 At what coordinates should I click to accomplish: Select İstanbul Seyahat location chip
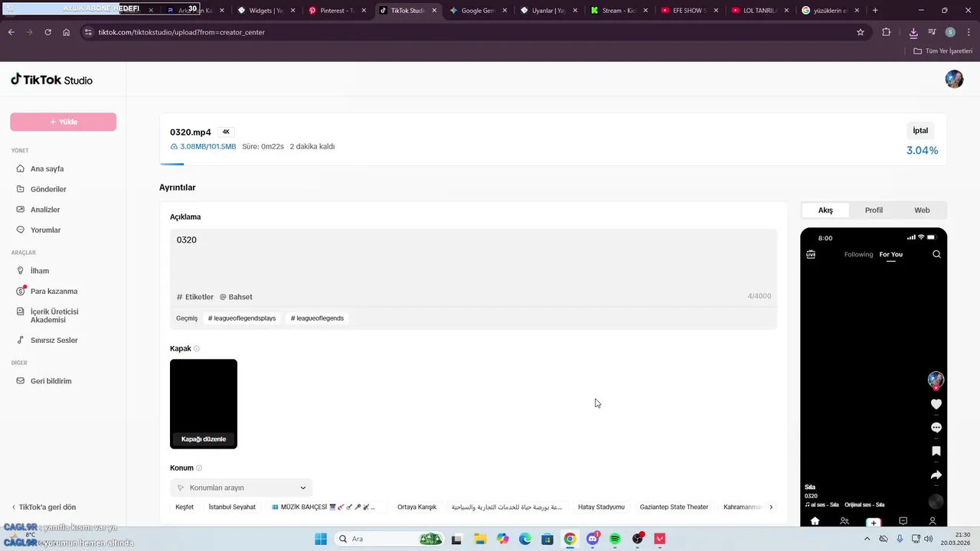pyautogui.click(x=232, y=507)
